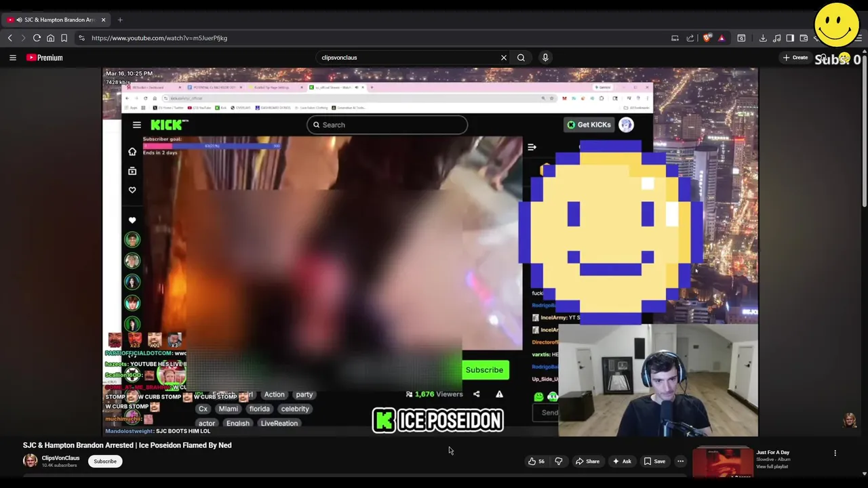This screenshot has width=868, height=488.
Task: Click browser share icon in address bar
Action: (690, 38)
